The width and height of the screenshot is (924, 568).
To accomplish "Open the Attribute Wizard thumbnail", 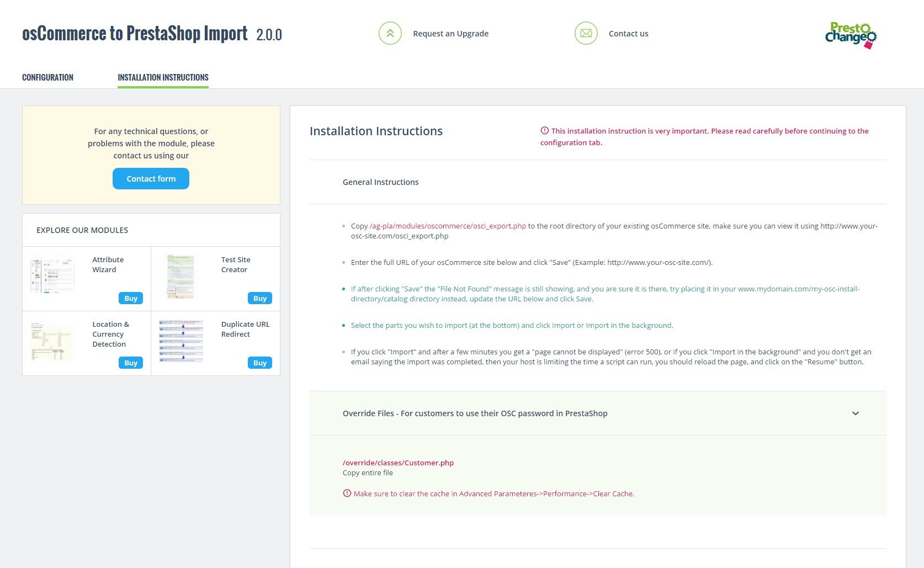I will coord(52,275).
